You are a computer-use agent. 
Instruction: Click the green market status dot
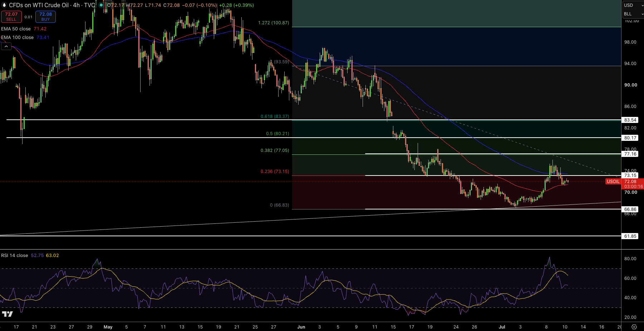click(101, 5)
